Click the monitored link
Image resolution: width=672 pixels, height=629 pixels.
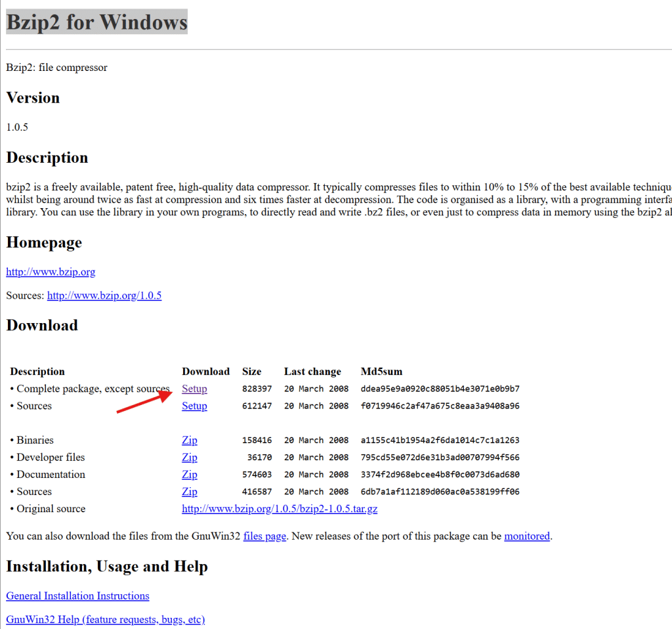click(x=526, y=536)
